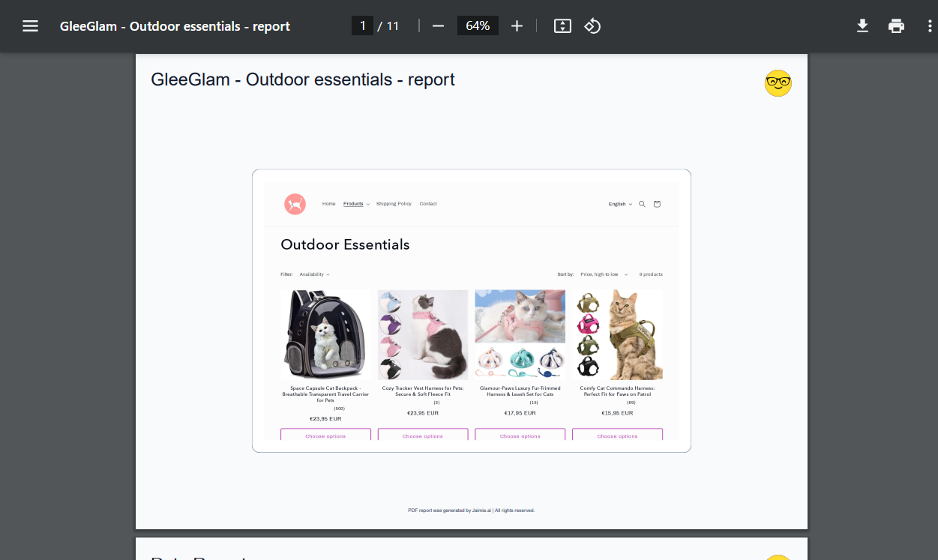Click the Outdoor Essentials page heading
The height and width of the screenshot is (560, 938).
(x=345, y=244)
